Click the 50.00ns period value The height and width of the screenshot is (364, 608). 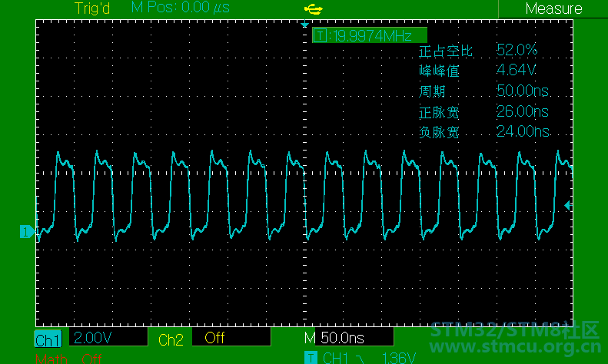pyautogui.click(x=523, y=91)
